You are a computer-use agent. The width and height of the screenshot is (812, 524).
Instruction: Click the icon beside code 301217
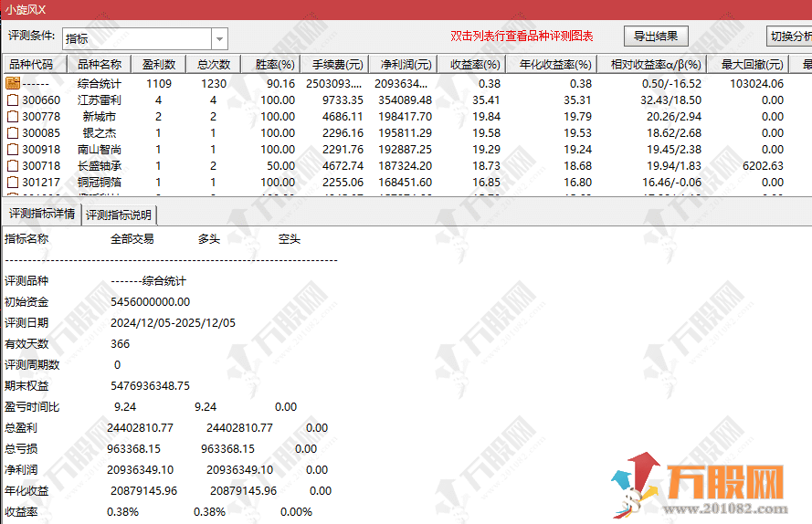point(13,183)
